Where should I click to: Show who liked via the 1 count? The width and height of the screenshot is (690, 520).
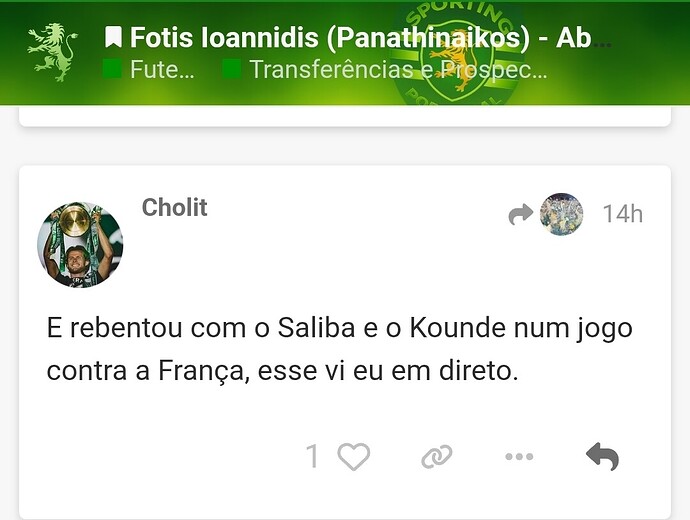coord(312,456)
